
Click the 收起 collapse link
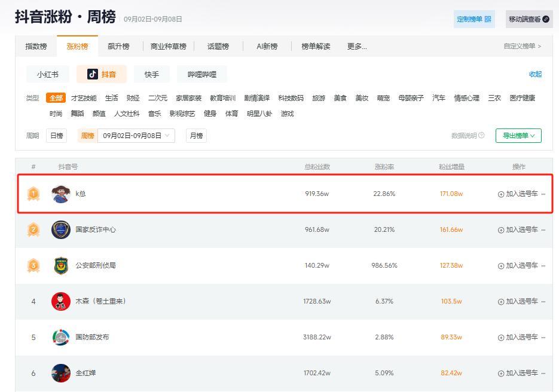[x=535, y=74]
